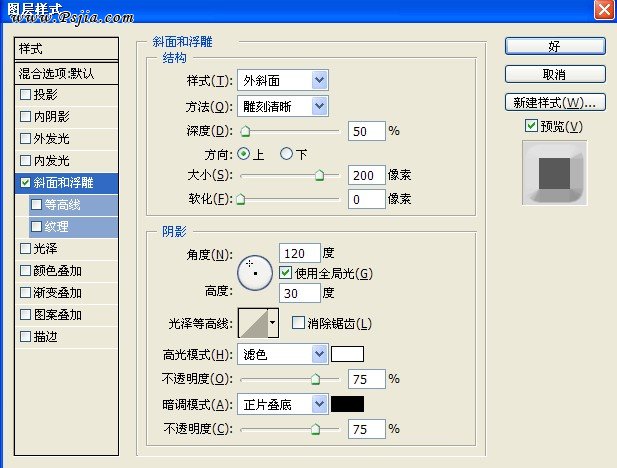Select 混合选项:默认 blending options entry
The image size is (617, 468).
click(66, 73)
